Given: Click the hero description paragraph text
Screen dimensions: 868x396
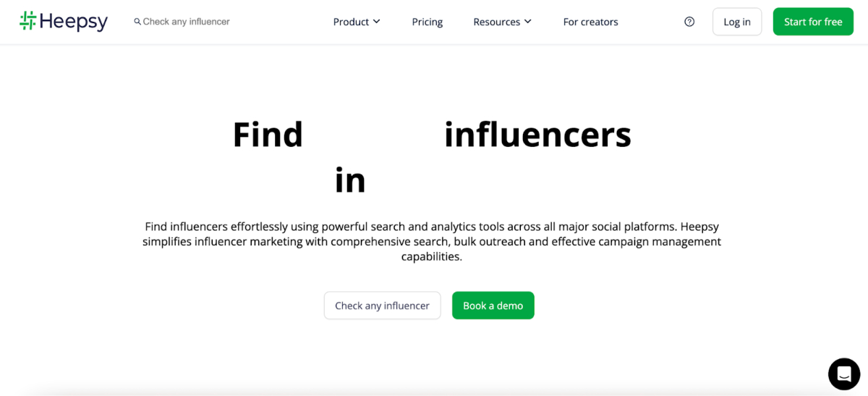Looking at the screenshot, I should pos(432,241).
